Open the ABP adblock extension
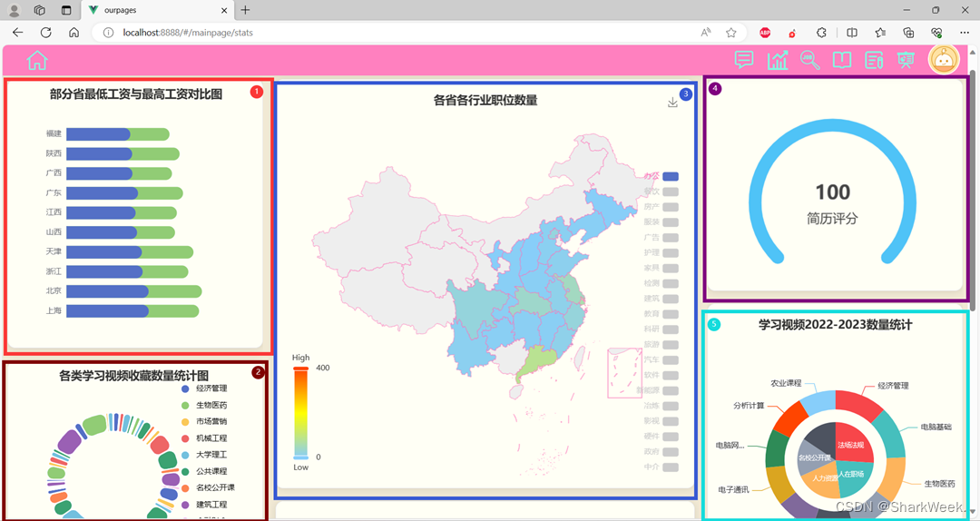 [765, 33]
